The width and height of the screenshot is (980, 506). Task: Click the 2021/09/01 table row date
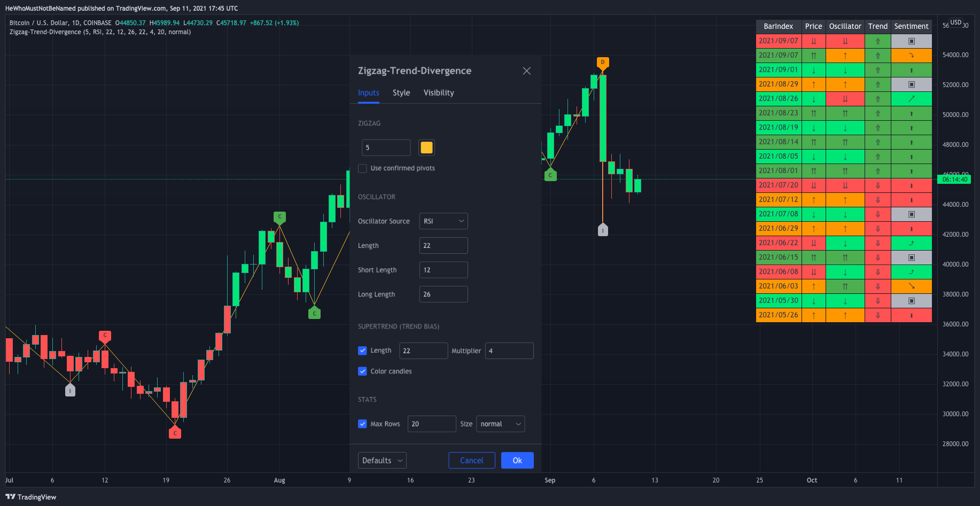779,70
